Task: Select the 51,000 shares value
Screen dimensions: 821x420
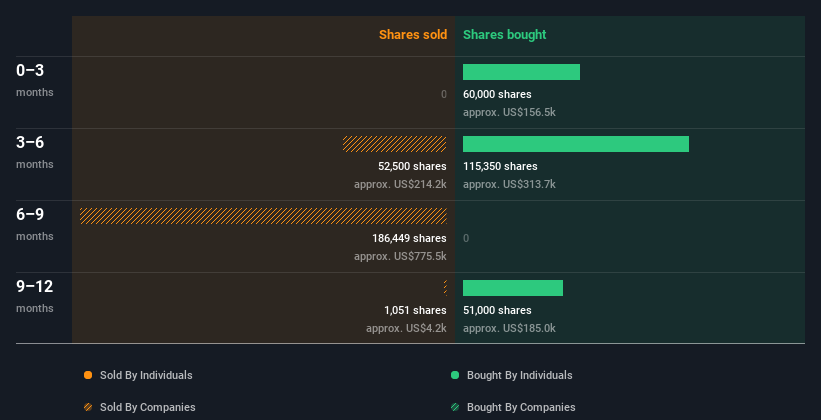Action: (x=497, y=310)
